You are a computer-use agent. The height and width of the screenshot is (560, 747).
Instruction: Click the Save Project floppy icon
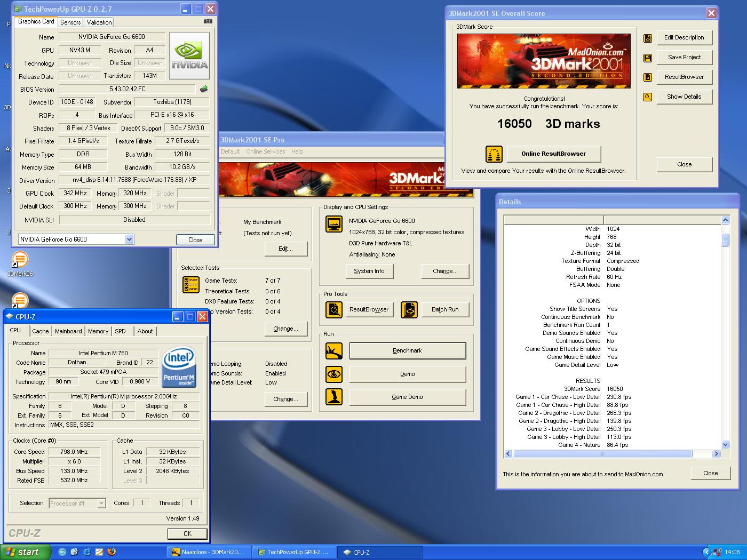tap(648, 58)
